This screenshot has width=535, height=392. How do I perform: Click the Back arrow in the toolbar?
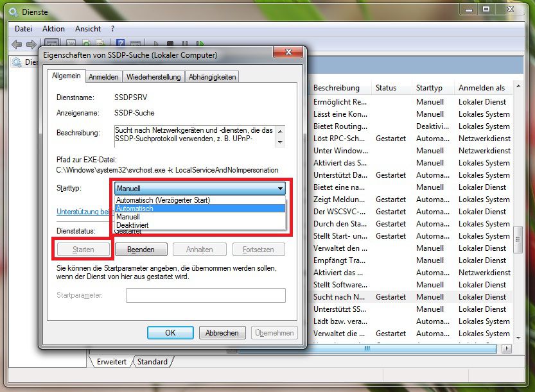(x=17, y=44)
